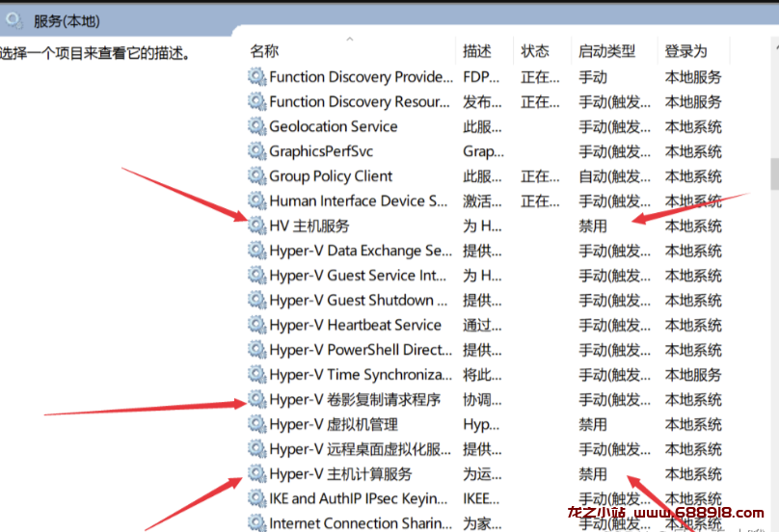This screenshot has height=532, width=779.
Task: Click the IKE and AuthIP IPsec gear icon
Action: click(x=256, y=498)
